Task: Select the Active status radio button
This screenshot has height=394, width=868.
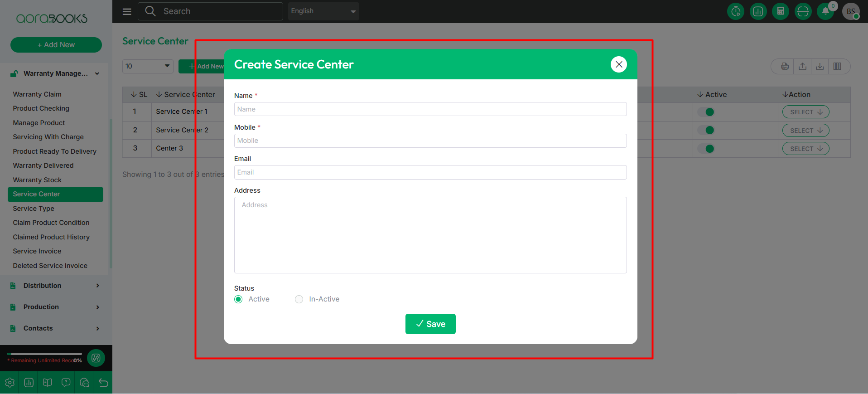Action: (x=238, y=299)
